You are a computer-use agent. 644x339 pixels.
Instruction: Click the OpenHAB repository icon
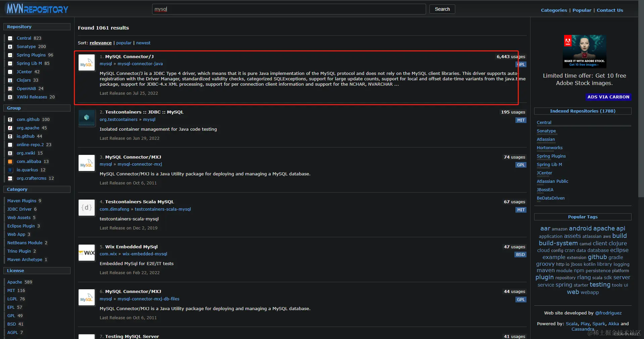click(10, 89)
